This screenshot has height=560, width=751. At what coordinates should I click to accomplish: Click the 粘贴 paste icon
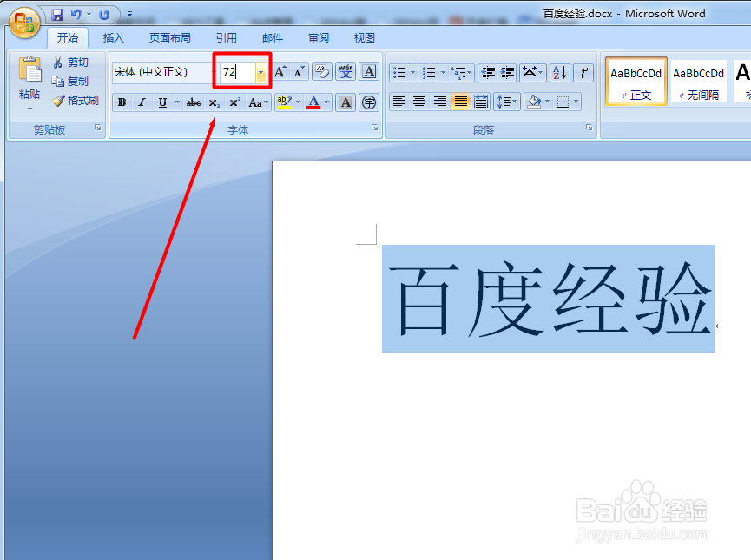click(30, 70)
